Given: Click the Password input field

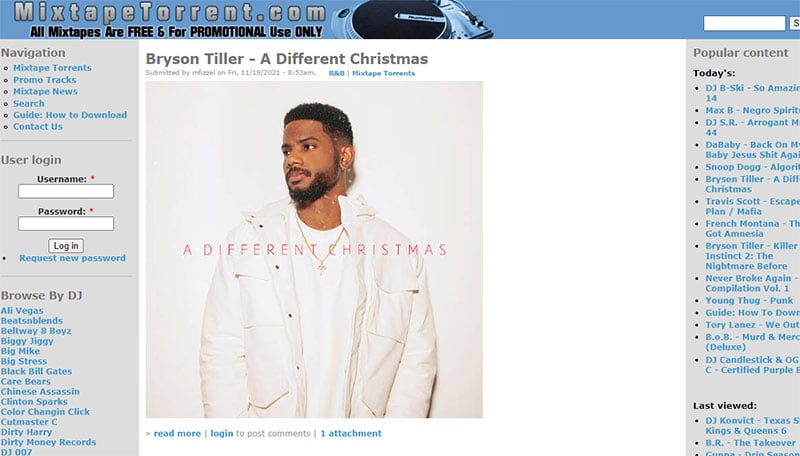Looking at the screenshot, I should 66,223.
